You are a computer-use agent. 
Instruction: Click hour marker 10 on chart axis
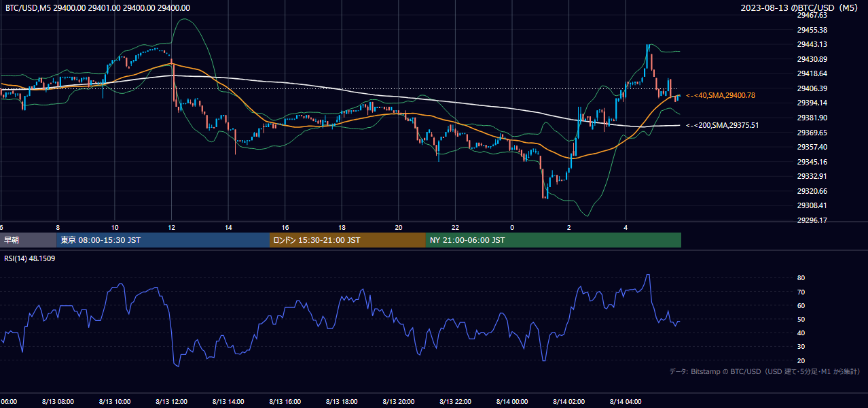point(115,227)
